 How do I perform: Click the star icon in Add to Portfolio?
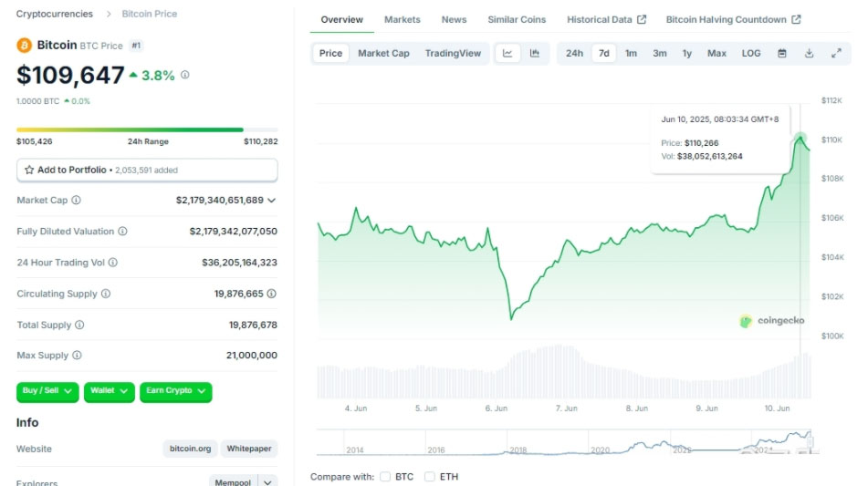(29, 171)
